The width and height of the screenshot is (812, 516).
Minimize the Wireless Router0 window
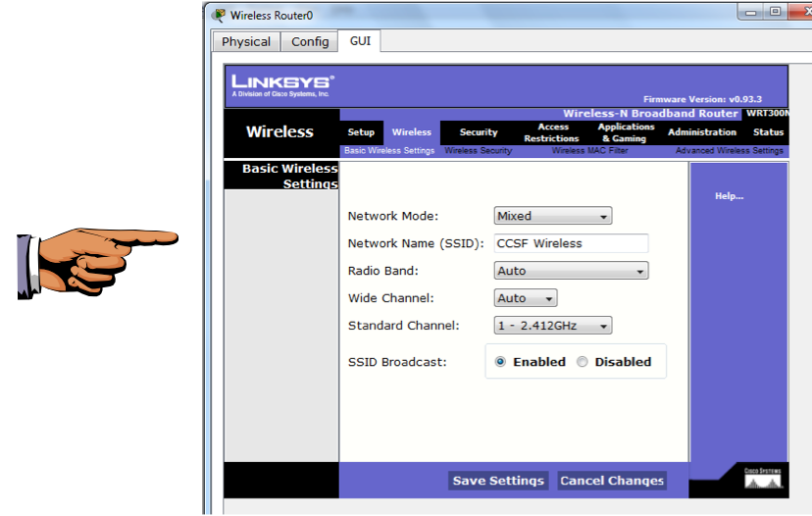[751, 12]
